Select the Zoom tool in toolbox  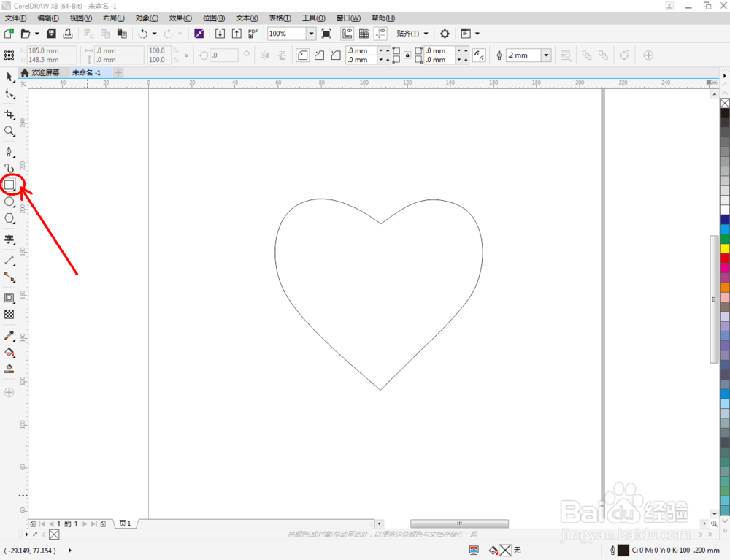tap(9, 131)
